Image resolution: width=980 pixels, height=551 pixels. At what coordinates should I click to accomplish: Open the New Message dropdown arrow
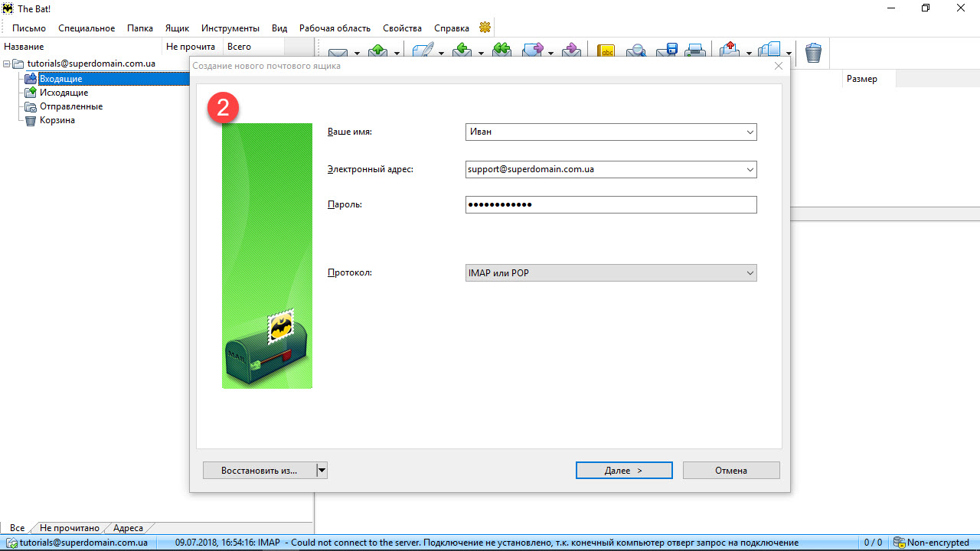click(x=441, y=54)
